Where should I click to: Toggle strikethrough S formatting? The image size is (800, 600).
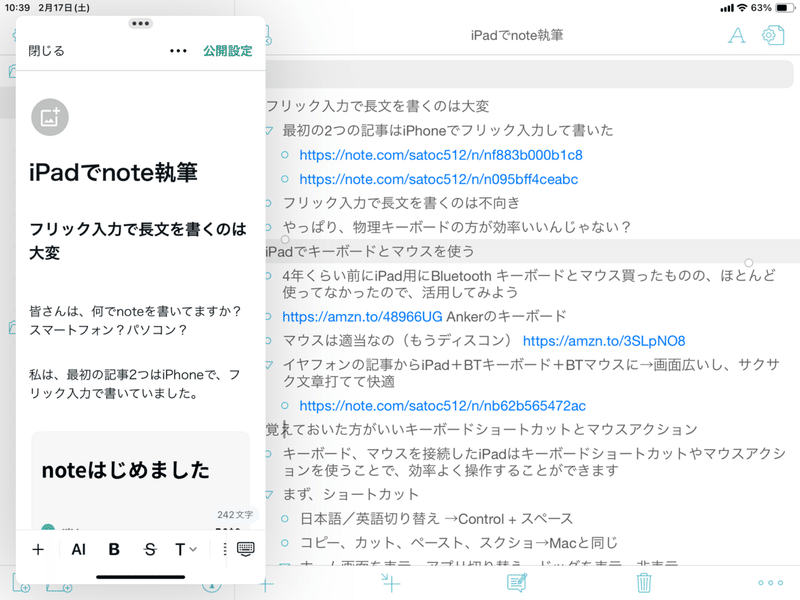149,549
